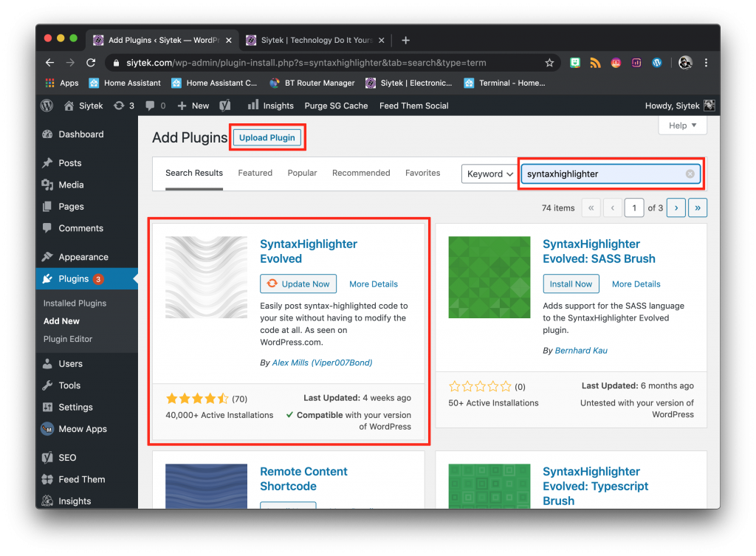
Task: Open the updates icon showing 3
Action: [124, 106]
